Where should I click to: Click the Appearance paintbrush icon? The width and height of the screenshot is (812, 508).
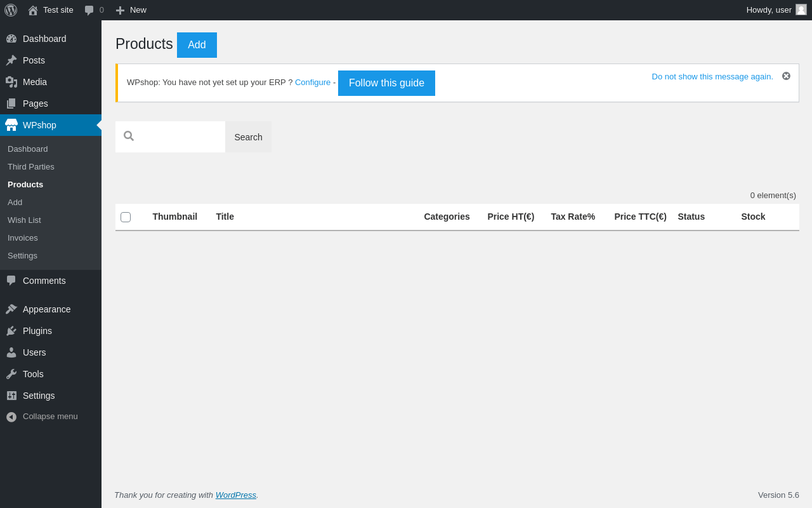[x=11, y=309]
